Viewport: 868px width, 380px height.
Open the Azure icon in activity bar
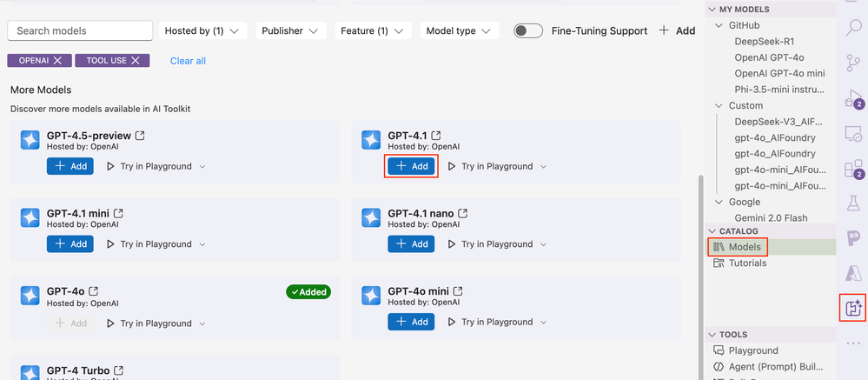(x=853, y=273)
